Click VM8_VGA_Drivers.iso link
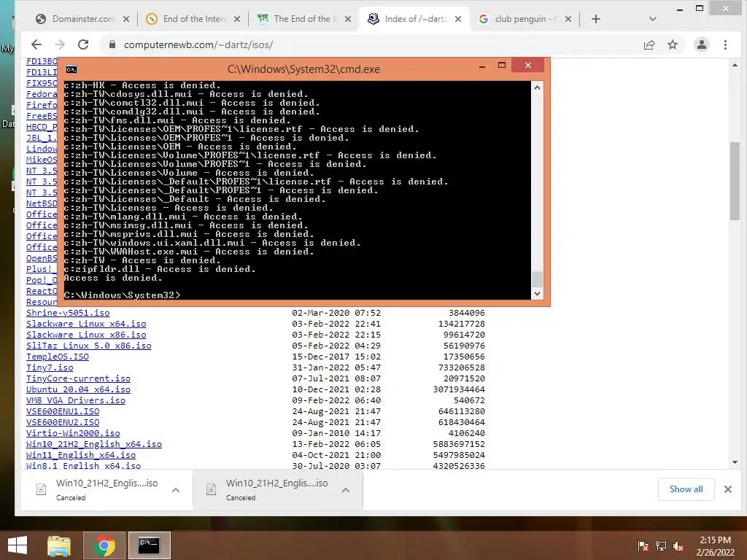 (76, 400)
